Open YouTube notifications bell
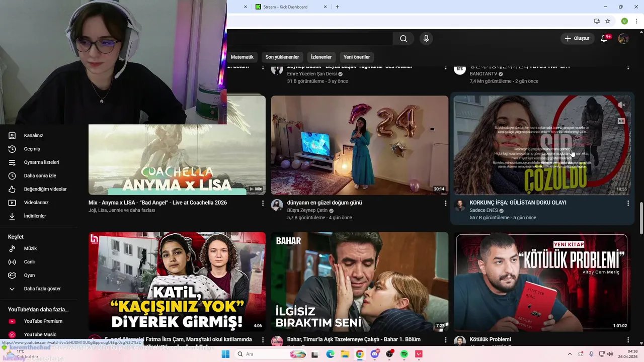644x362 pixels. 605,39
